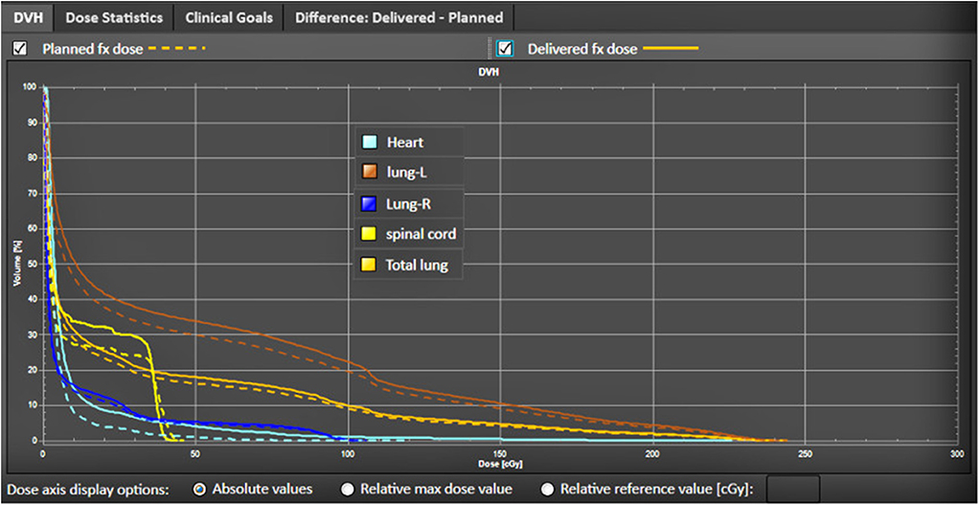Select the Heart legend label
980x506 pixels.
(x=404, y=142)
